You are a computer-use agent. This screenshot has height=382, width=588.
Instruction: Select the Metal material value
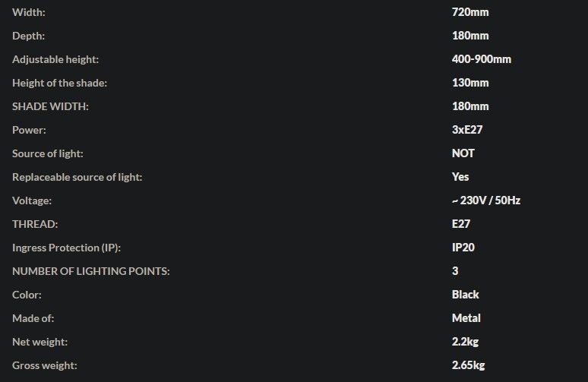click(466, 318)
